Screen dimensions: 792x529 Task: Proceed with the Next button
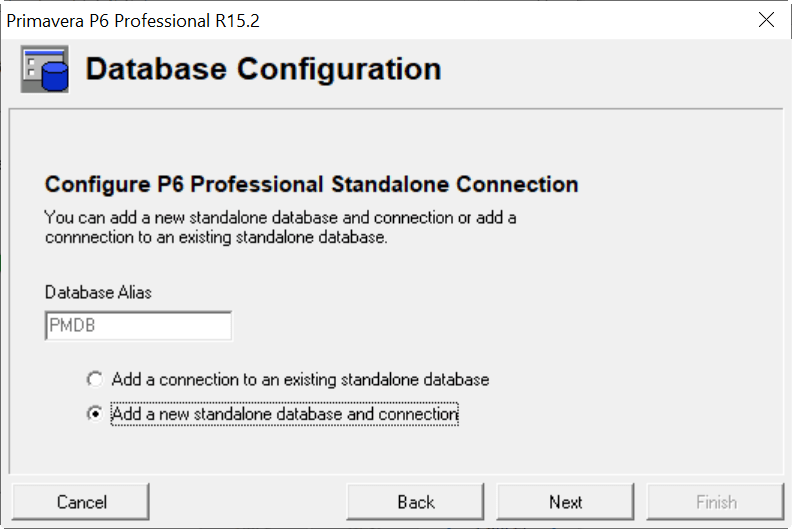565,502
